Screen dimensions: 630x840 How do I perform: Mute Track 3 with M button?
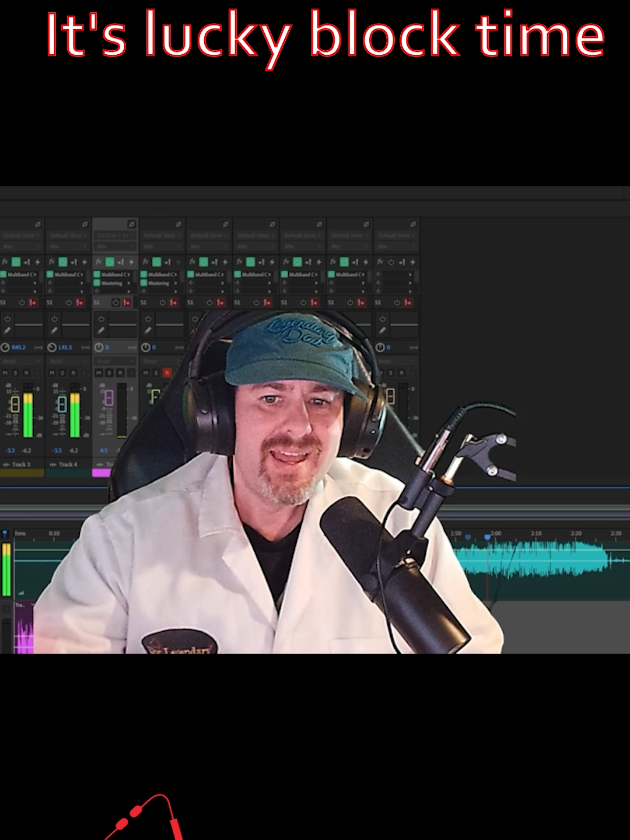pyautogui.click(x=5, y=372)
